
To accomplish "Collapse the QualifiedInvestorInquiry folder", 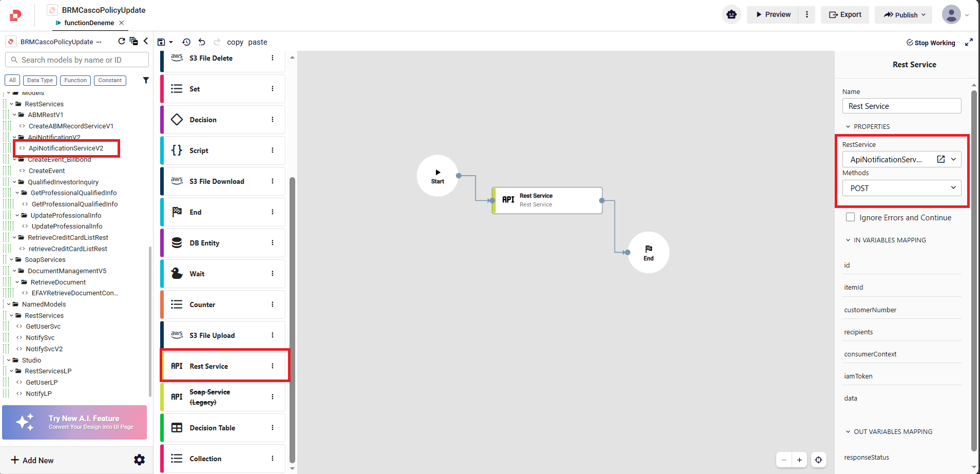I will click(14, 182).
